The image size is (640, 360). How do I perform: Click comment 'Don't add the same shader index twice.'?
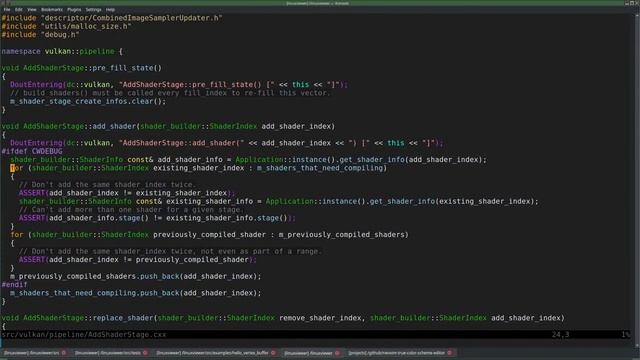pyautogui.click(x=108, y=184)
